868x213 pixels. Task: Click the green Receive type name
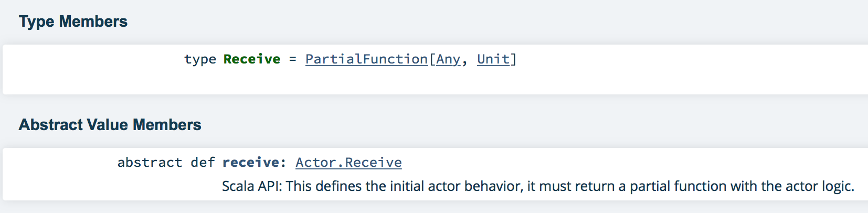[252, 59]
